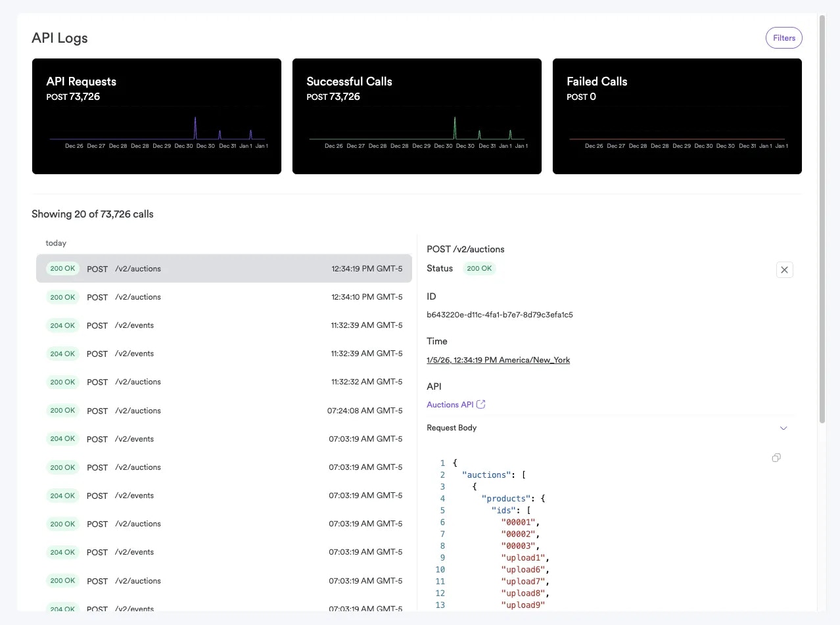Open the first 11:32:39 AM /v2/events call
The width and height of the screenshot is (840, 625).
(224, 325)
